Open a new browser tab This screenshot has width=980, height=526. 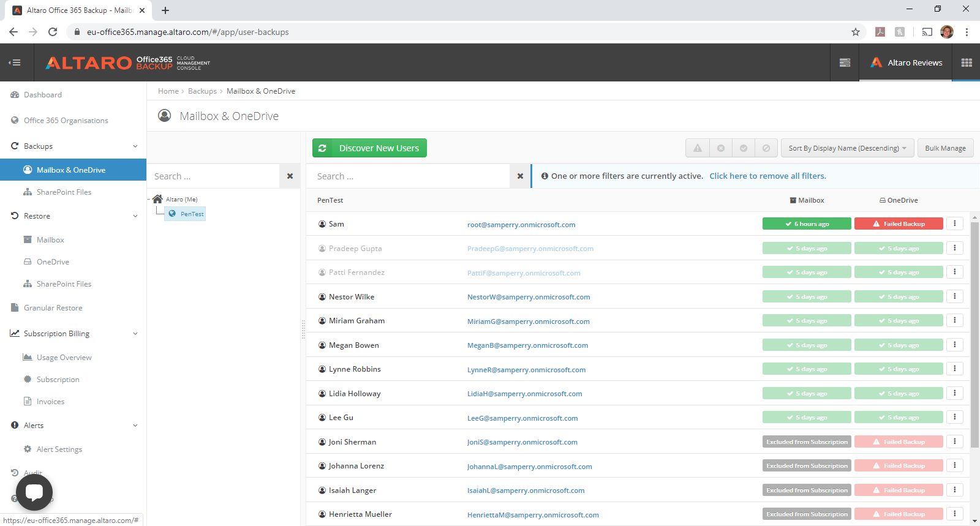165,10
